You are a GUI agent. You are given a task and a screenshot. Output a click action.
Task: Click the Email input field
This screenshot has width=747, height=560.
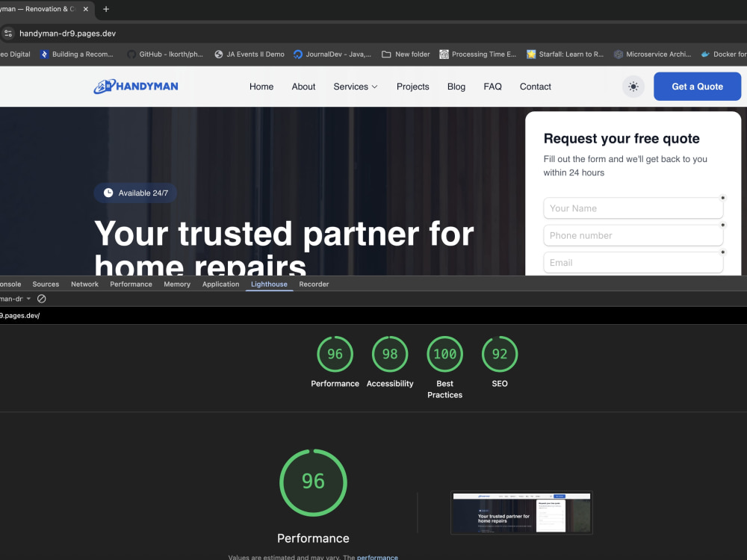pyautogui.click(x=633, y=262)
